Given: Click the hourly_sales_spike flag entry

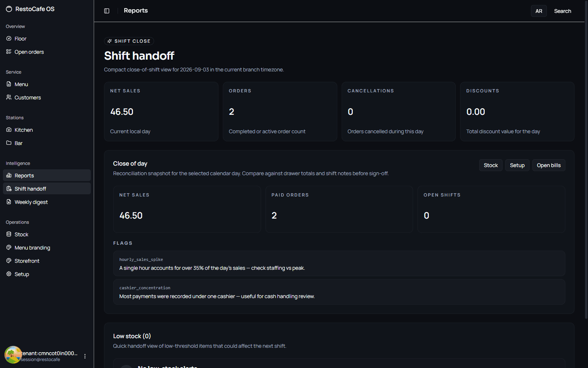Looking at the screenshot, I should tap(339, 263).
